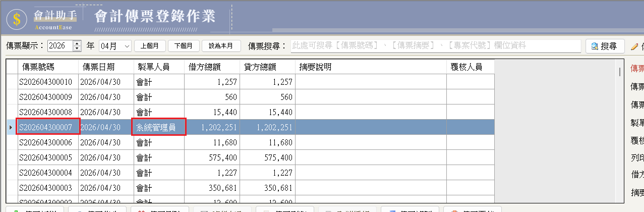Click the credit total 11,680 cell

[267, 142]
